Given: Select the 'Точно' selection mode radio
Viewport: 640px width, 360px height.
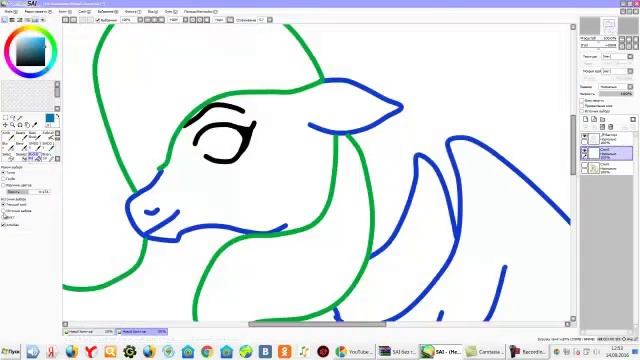Looking at the screenshot, I should 3,172.
